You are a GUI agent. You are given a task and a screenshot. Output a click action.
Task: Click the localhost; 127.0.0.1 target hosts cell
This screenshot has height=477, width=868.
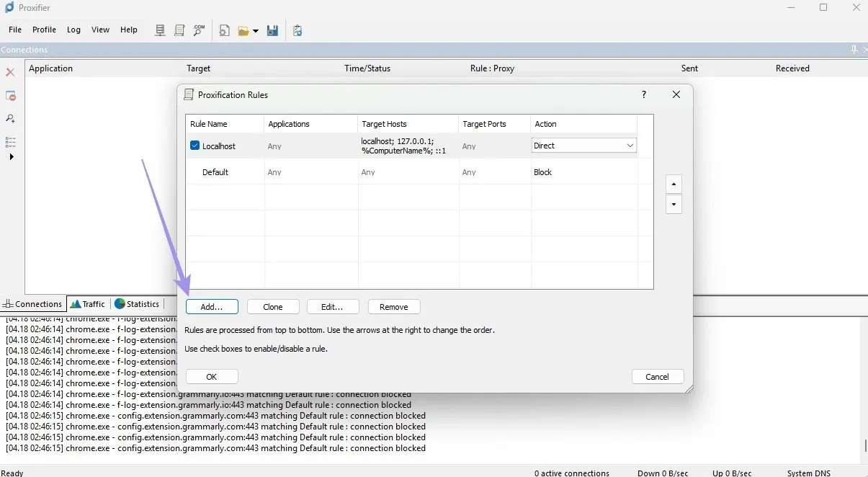407,146
